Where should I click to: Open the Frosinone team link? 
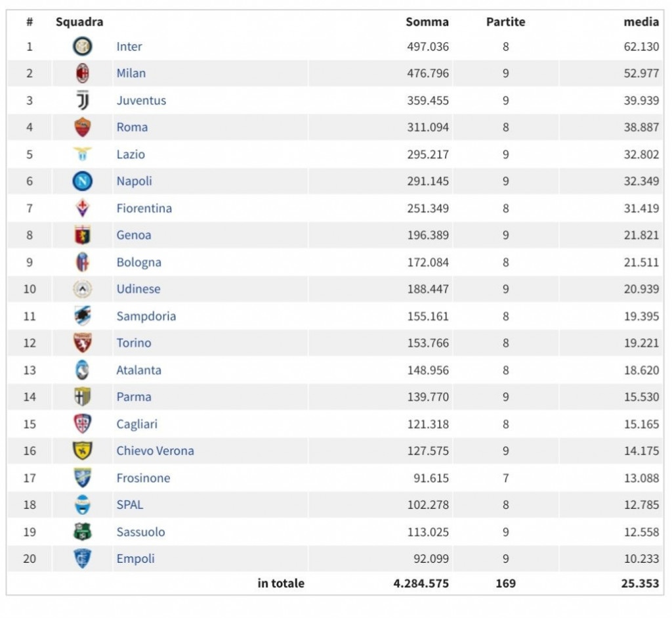(x=143, y=477)
